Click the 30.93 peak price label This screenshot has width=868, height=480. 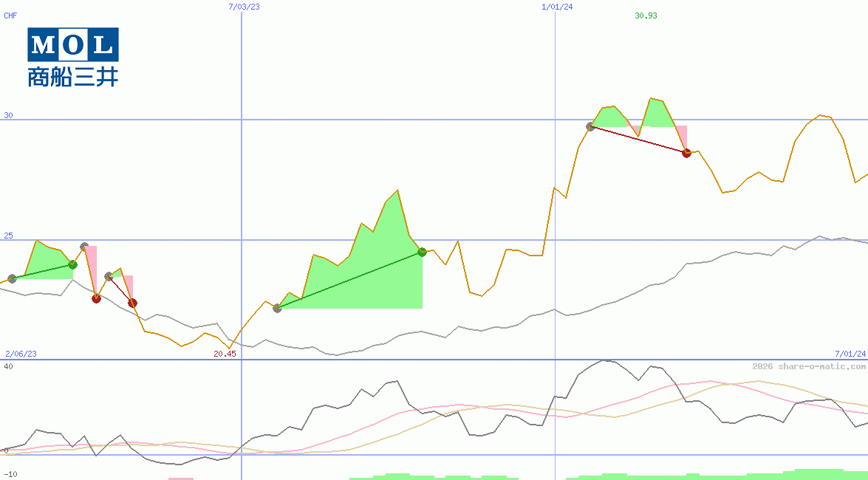(644, 16)
